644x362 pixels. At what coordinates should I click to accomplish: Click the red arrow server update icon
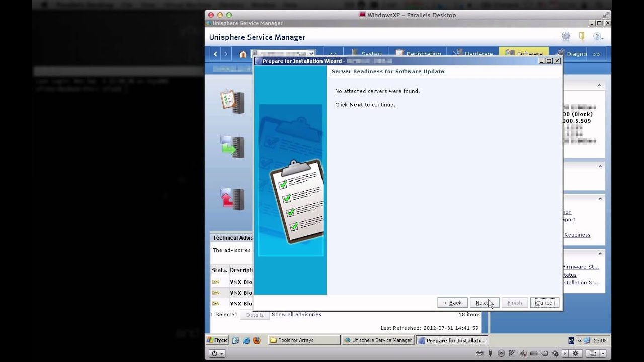[232, 199]
